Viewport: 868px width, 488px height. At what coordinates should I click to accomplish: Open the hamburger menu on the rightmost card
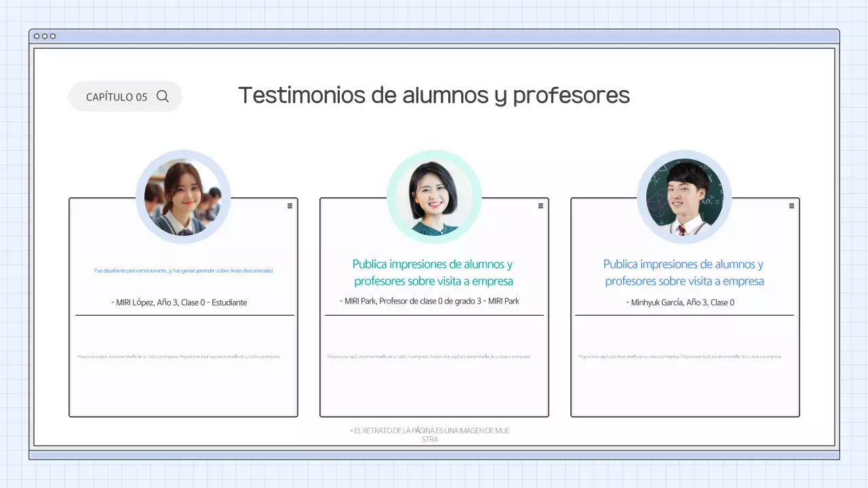(791, 205)
